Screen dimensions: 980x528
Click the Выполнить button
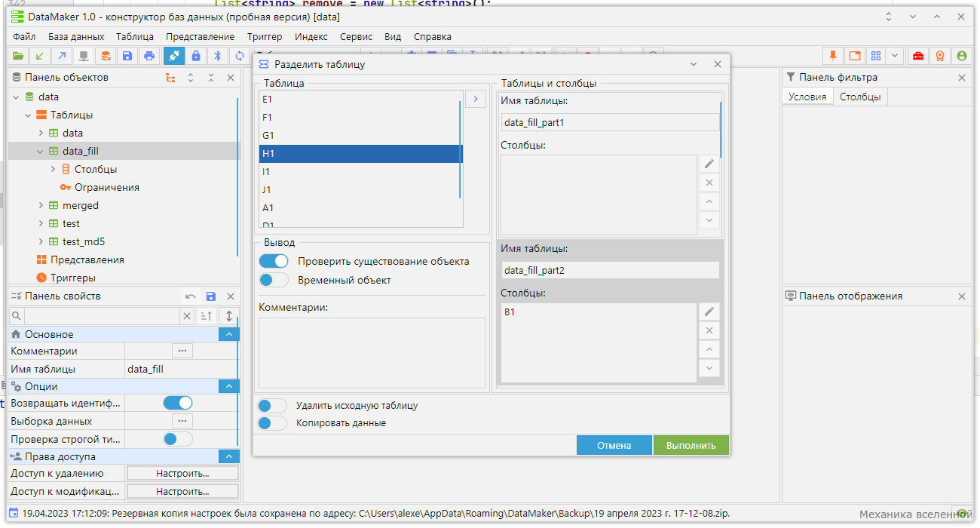pyautogui.click(x=691, y=445)
